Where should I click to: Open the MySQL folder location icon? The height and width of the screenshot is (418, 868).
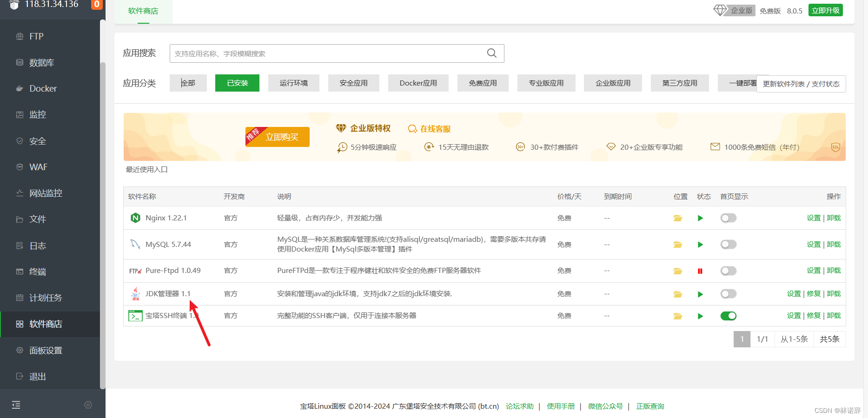click(x=678, y=245)
